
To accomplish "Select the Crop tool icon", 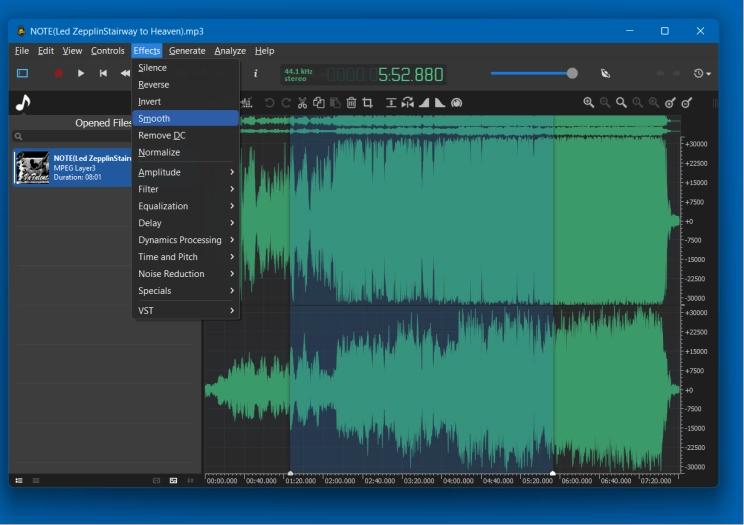I will click(x=367, y=102).
